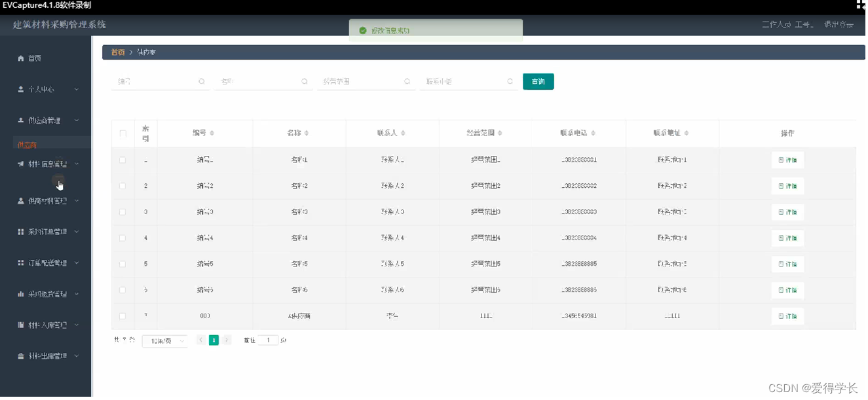Click the 材料出库管理 sidebar icon

tap(20, 356)
